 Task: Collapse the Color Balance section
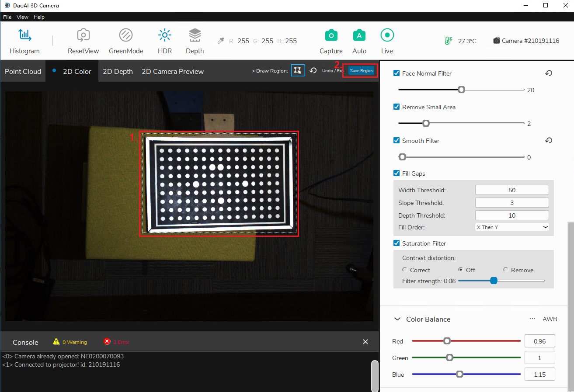(397, 319)
